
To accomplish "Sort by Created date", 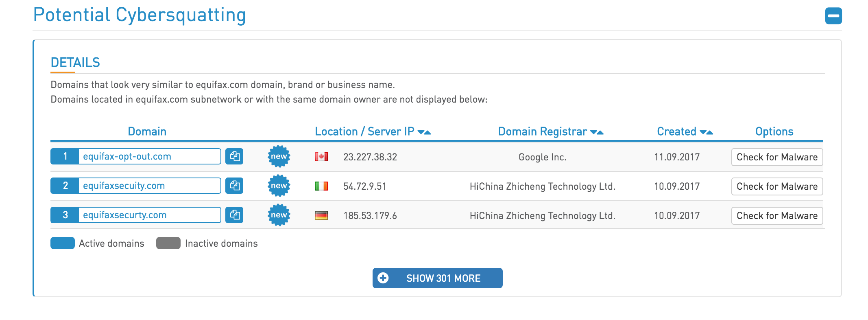I will tap(706, 132).
